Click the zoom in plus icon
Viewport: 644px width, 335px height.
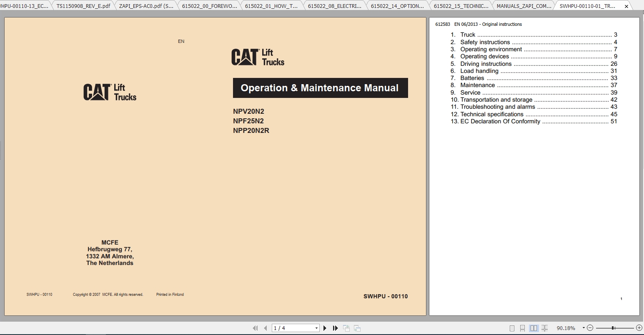click(639, 328)
